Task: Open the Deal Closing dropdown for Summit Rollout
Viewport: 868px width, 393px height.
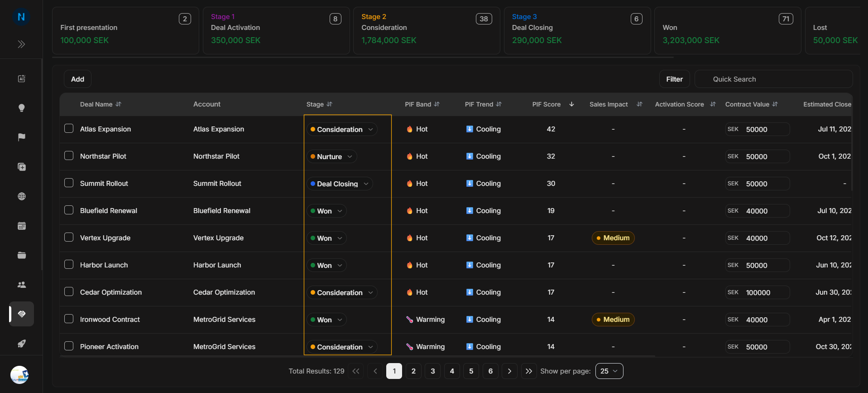Action: [340, 184]
